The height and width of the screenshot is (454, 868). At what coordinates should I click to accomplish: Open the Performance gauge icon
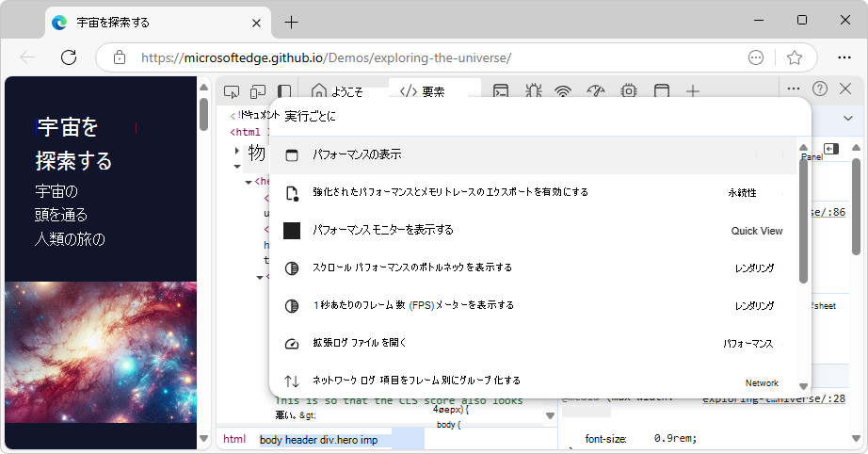pos(595,91)
